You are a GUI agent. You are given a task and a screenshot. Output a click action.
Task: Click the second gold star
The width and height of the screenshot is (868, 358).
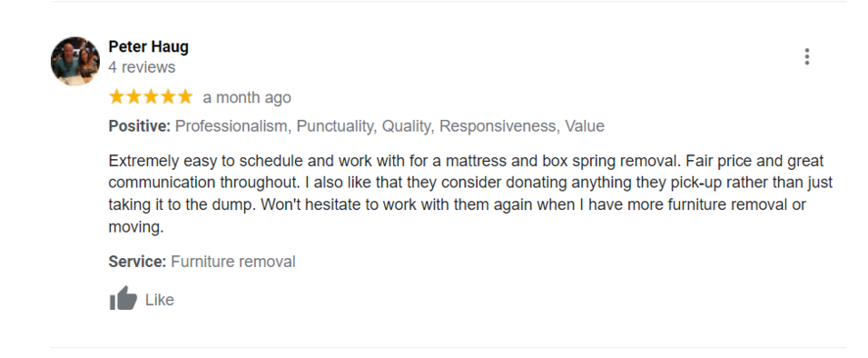coord(134,97)
